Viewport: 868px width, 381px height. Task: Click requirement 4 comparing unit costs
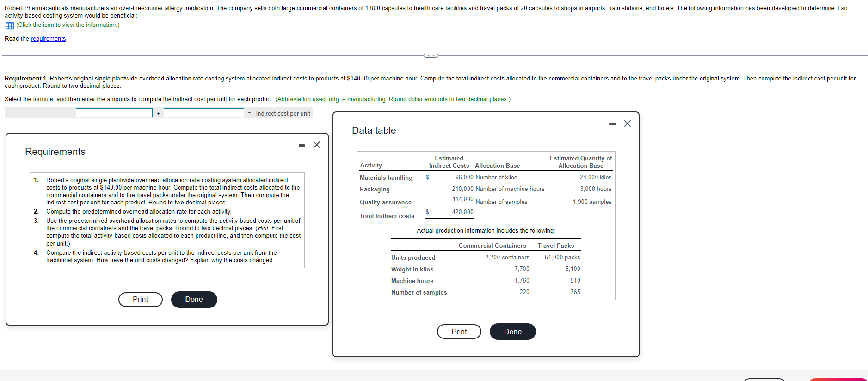(161, 257)
